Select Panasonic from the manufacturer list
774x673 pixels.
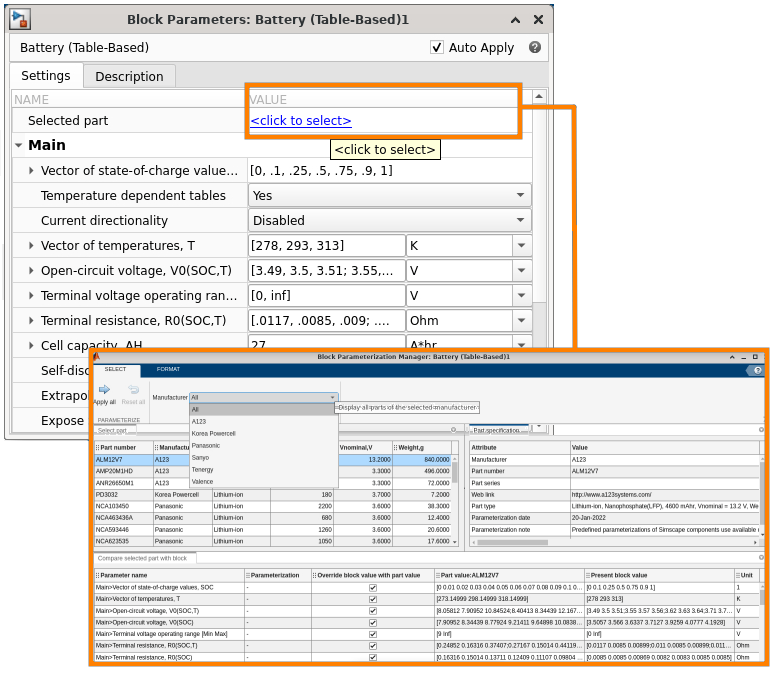[x=206, y=445]
